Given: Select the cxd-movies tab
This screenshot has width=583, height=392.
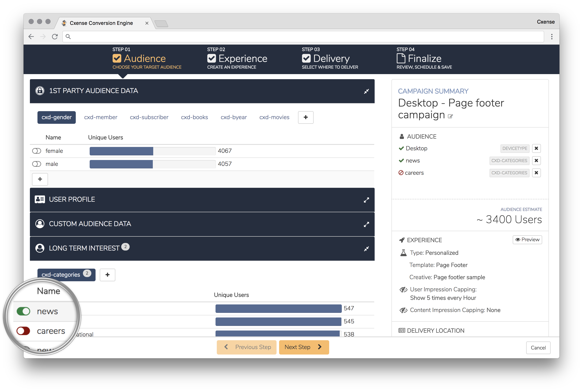Looking at the screenshot, I should [274, 117].
